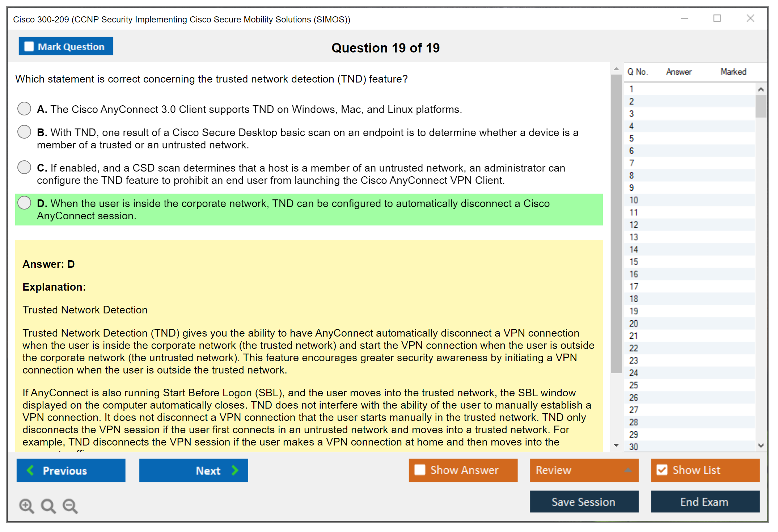Enable the Show Answer checkbox
778x532 pixels.
420,470
